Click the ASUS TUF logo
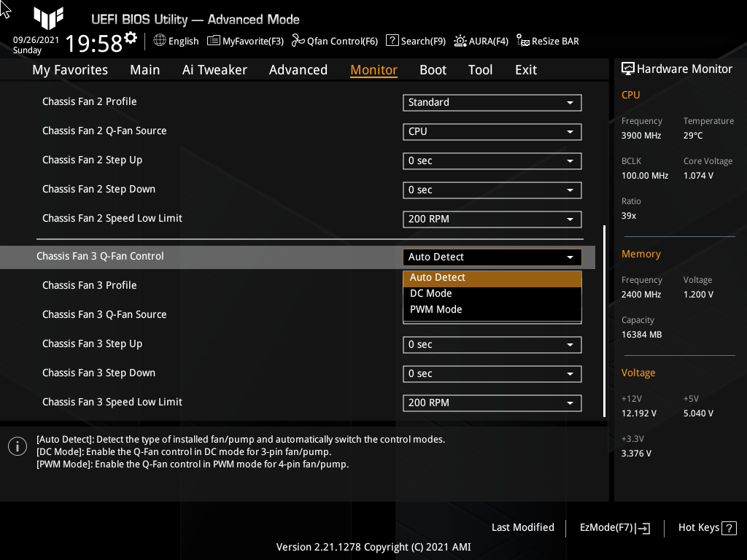747x560 pixels. 48,19
